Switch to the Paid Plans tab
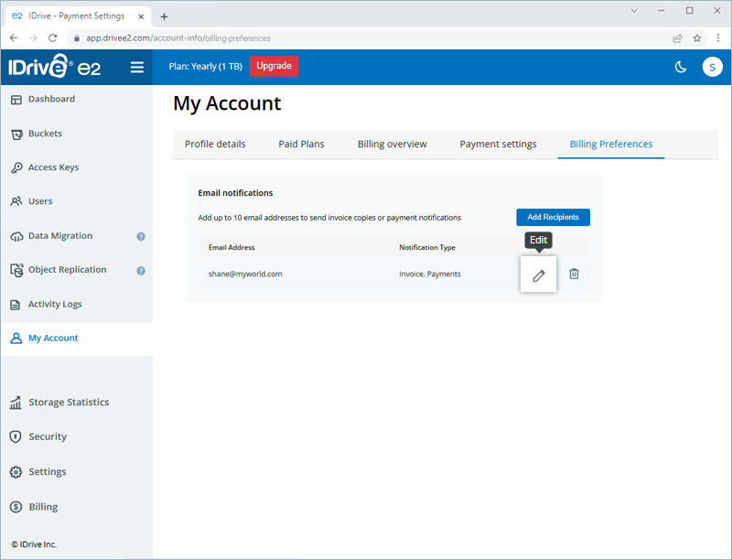The width and height of the screenshot is (732, 560). [x=301, y=144]
